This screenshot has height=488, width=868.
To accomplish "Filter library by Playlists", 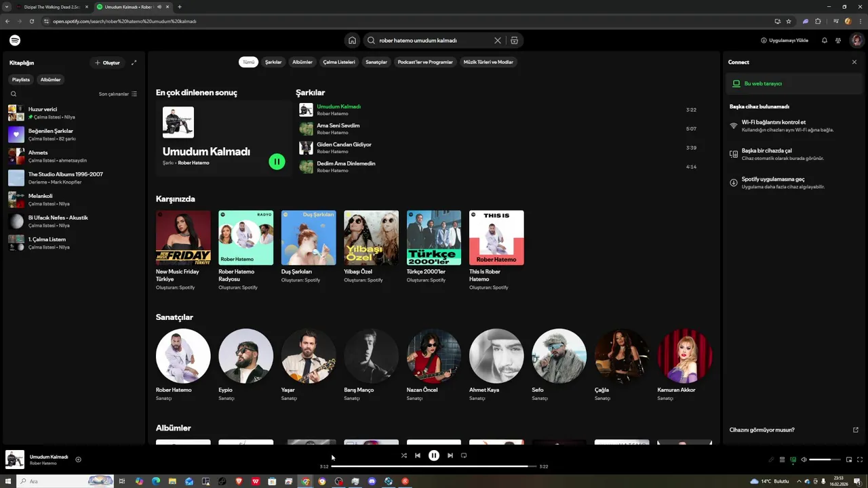I will pos(21,79).
